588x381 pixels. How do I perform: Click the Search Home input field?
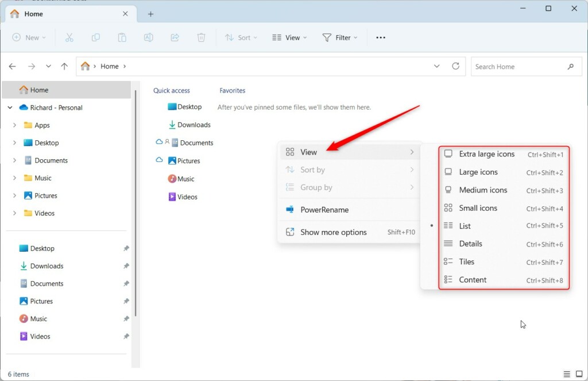pos(526,67)
